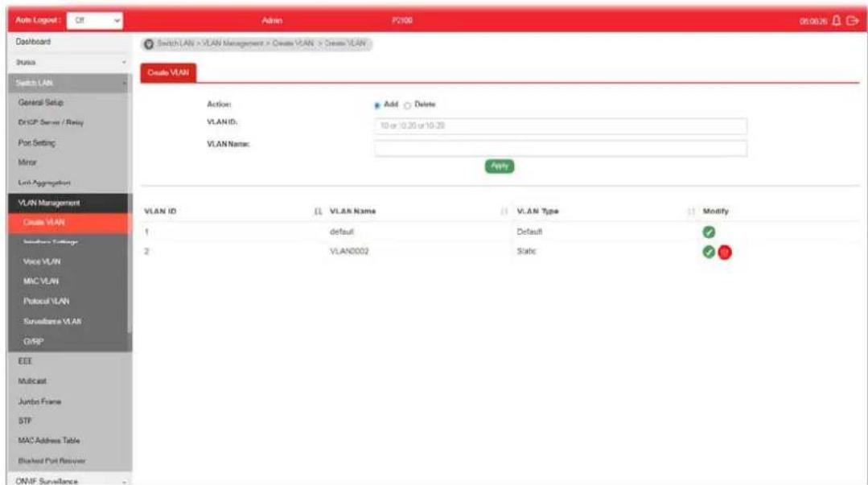Open Port Setting page

click(36, 143)
